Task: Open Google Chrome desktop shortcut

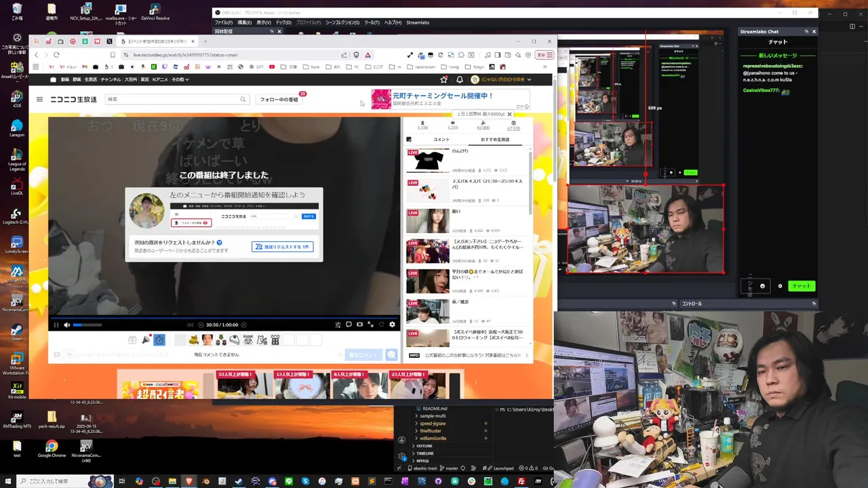Action: pos(52,449)
